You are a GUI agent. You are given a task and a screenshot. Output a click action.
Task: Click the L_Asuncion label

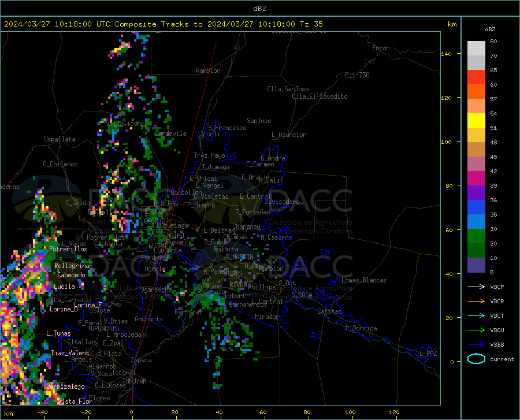(x=289, y=135)
